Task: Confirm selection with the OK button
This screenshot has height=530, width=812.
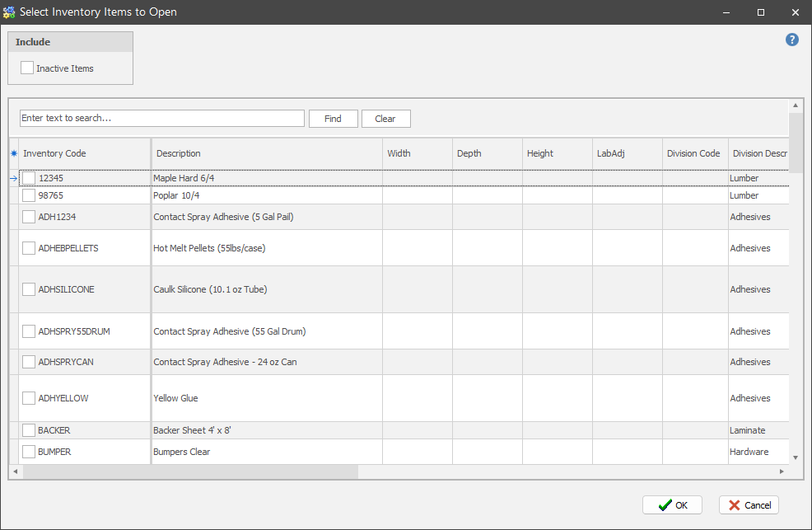Action: [x=672, y=505]
